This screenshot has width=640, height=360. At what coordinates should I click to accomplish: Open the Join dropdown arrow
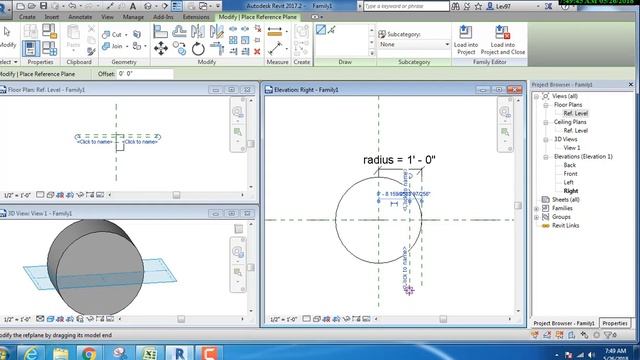click(127, 47)
